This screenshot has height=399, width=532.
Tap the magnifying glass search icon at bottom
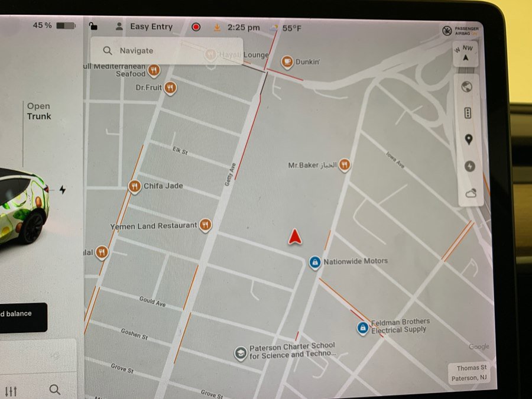[x=55, y=390]
